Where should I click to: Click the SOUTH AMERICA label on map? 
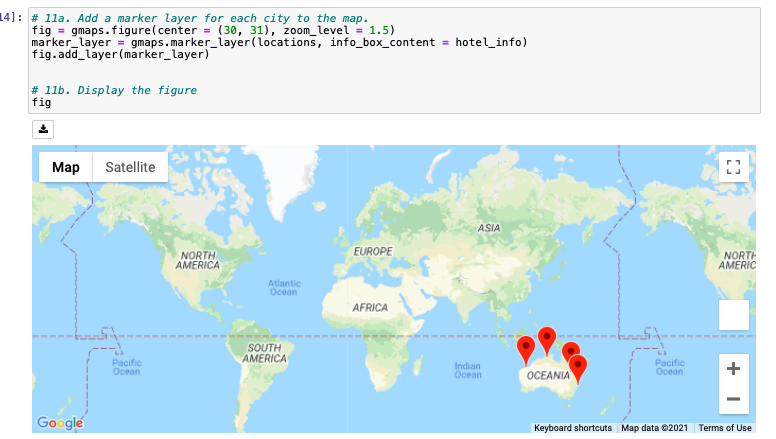click(x=264, y=353)
